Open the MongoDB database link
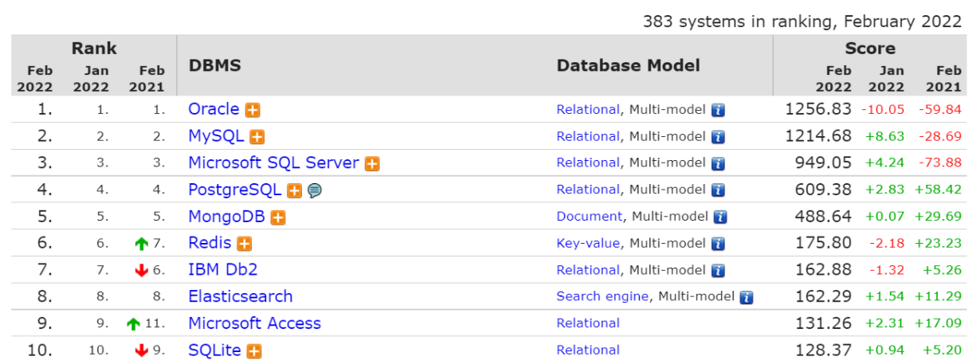This screenshot has height=364, width=980. pos(227,217)
